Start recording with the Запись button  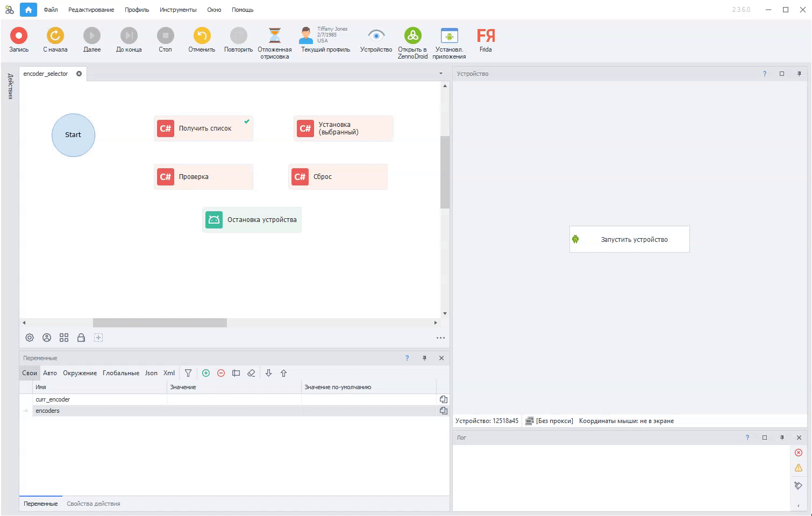(x=19, y=36)
